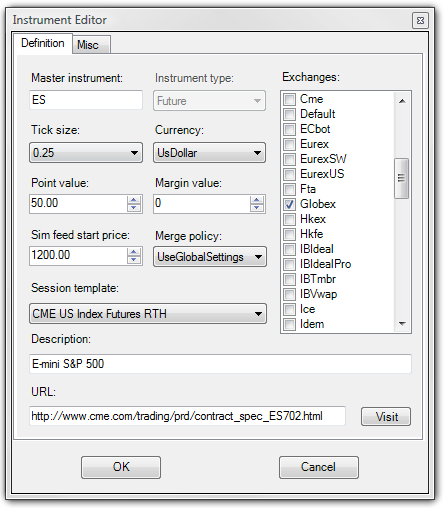The height and width of the screenshot is (508, 444).
Task: Close the Instrument Editor window
Action: (420, 21)
